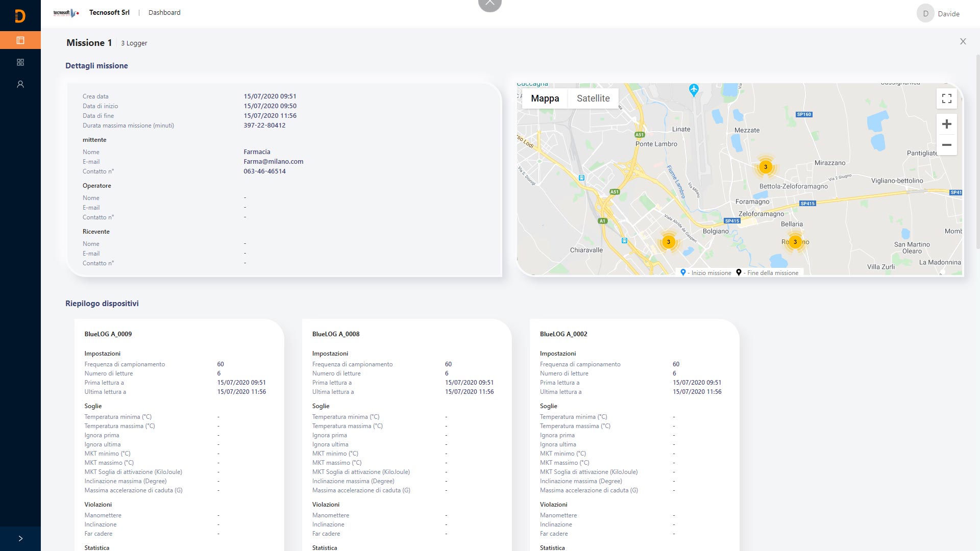Select the BlueLOG A_0002 device card title
Viewport: 980px width, 551px height.
click(x=563, y=334)
